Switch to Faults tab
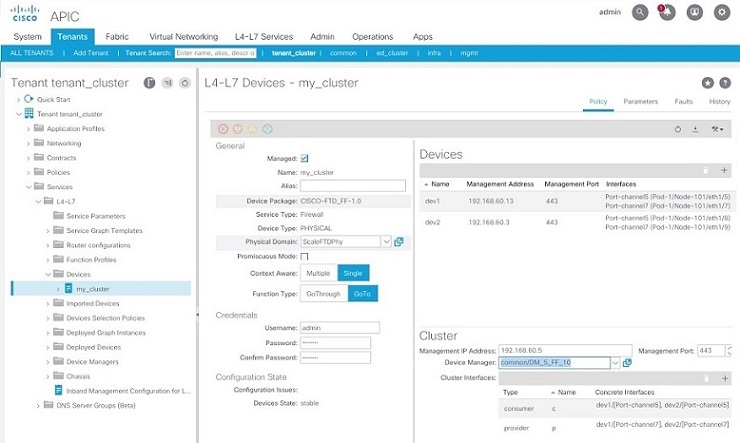The image size is (740, 443). tap(683, 101)
